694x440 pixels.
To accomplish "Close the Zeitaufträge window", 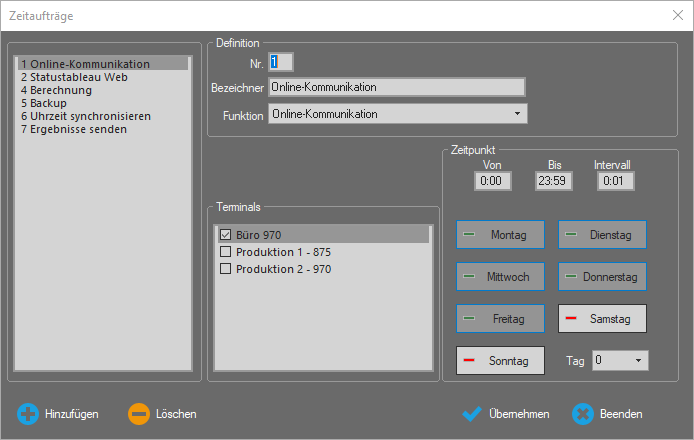I will point(676,15).
